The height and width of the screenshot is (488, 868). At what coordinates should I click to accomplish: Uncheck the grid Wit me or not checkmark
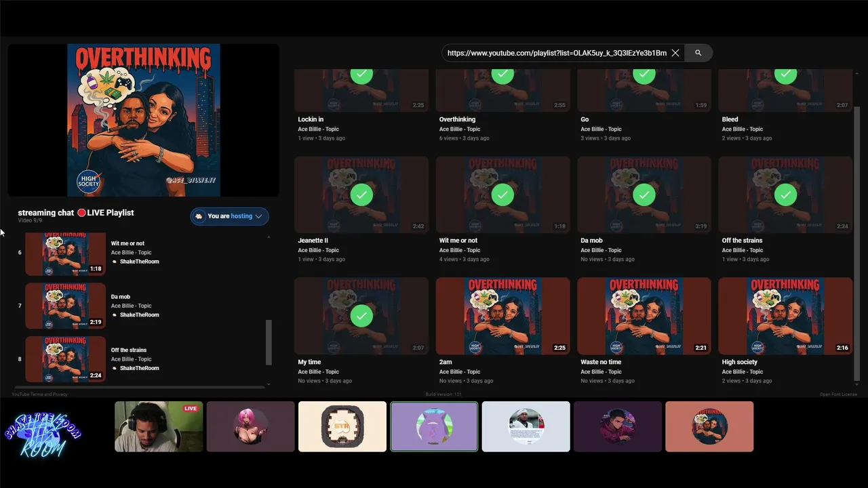coord(502,195)
